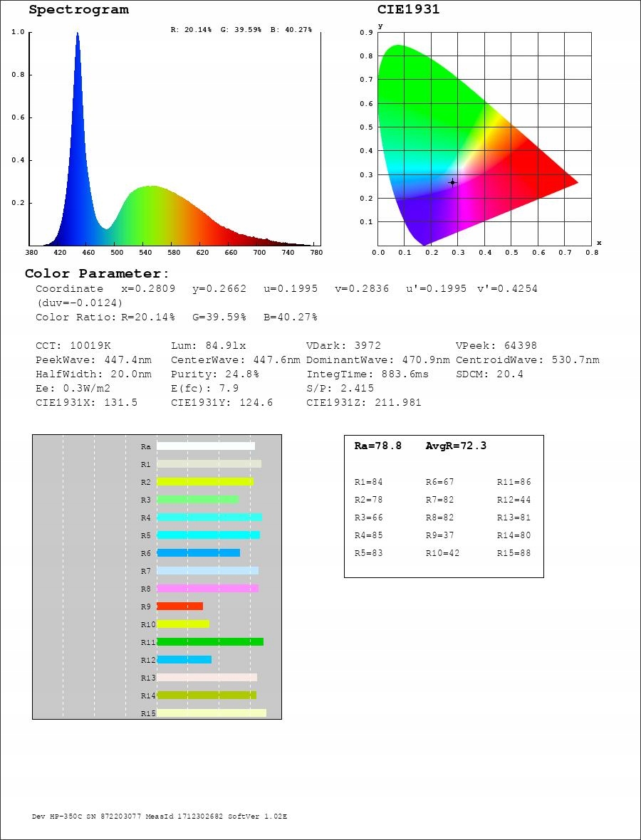The image size is (641, 840).
Task: Select the R9 red bar
Action: point(180,606)
